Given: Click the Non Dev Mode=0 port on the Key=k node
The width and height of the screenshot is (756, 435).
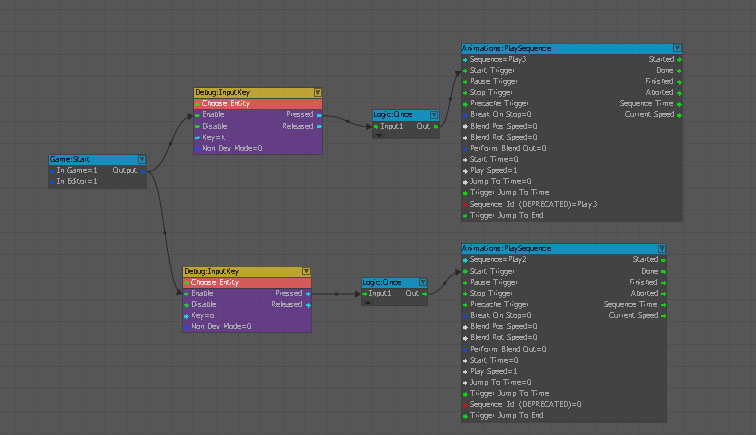Looking at the screenshot, I should click(230, 148).
